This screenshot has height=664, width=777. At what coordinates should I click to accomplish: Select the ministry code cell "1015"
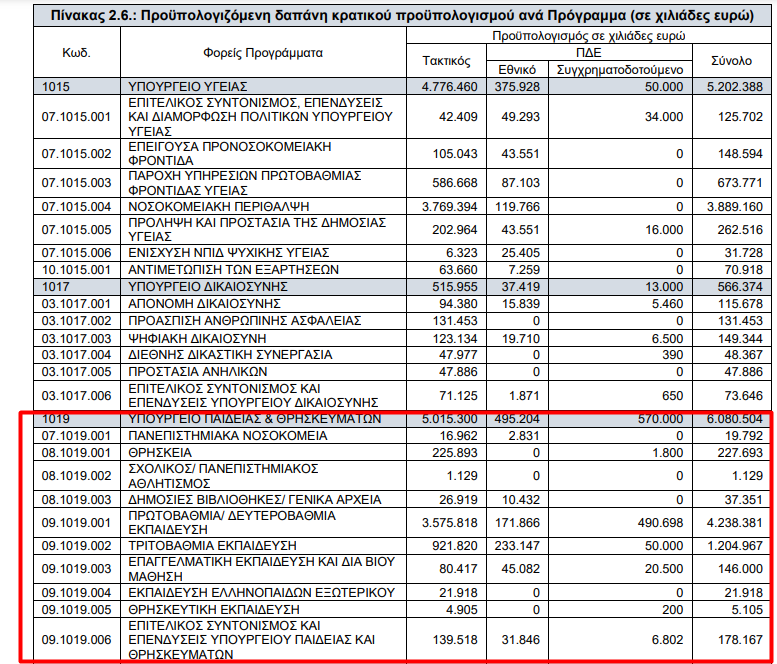coord(57,87)
